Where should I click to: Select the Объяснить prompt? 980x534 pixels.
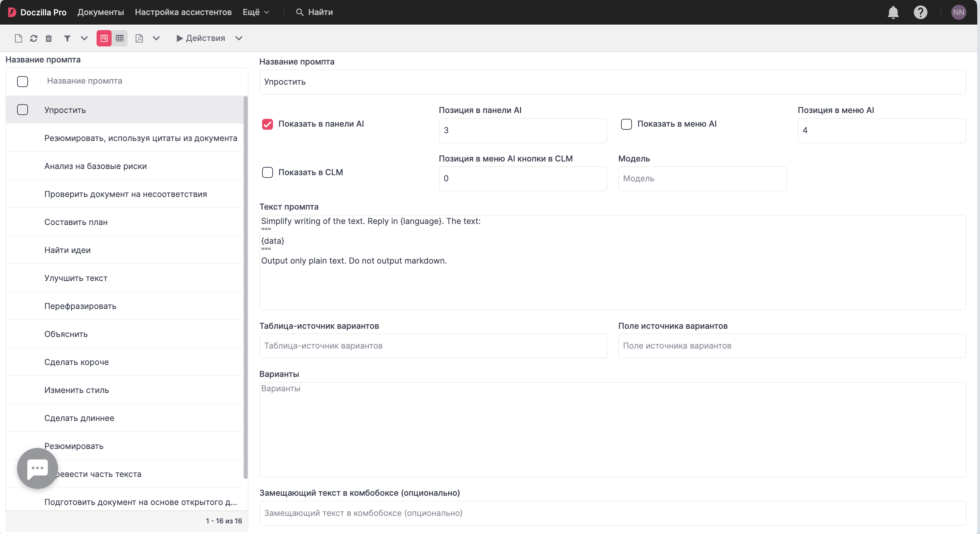pos(125,334)
